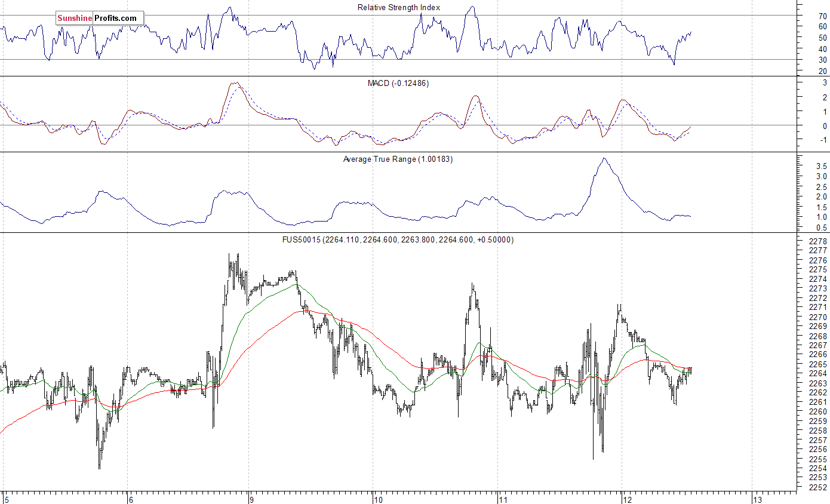830x504 pixels.
Task: Click the MACD axis value -1
Action: point(823,140)
